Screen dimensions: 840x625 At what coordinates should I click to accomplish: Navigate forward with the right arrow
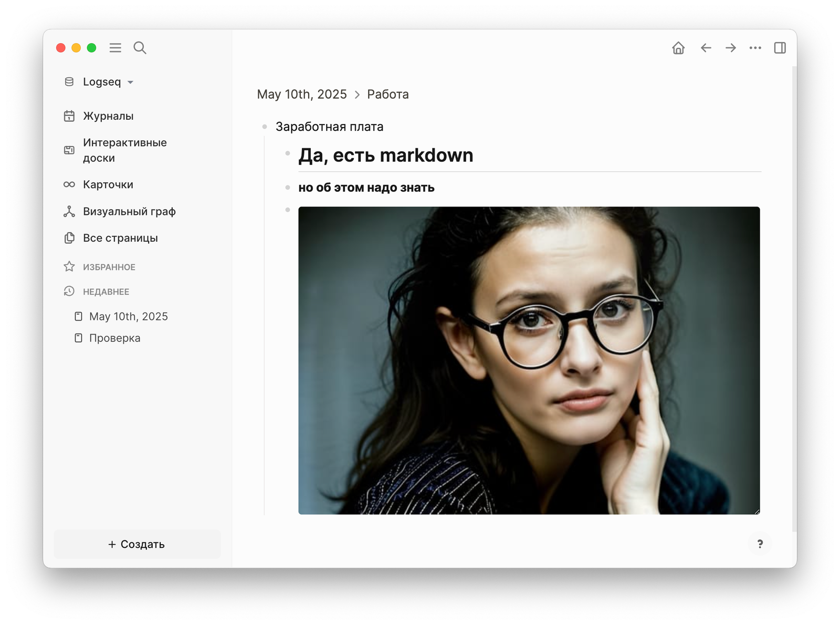coord(730,48)
